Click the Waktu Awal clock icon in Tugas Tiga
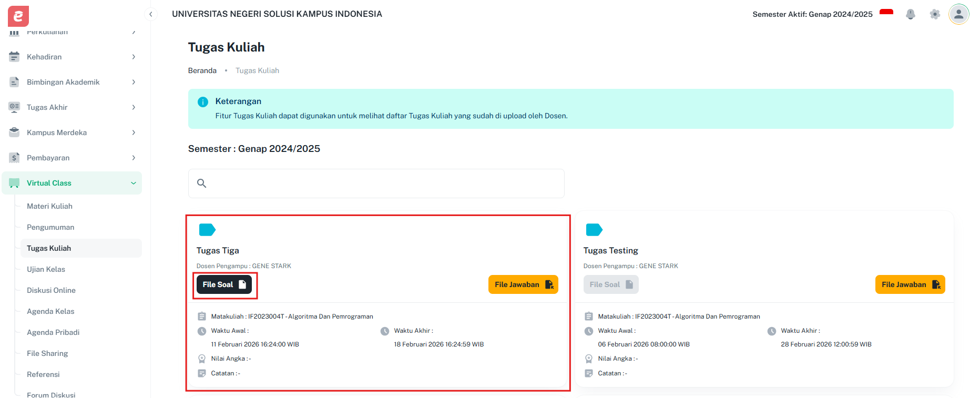 [202, 331]
